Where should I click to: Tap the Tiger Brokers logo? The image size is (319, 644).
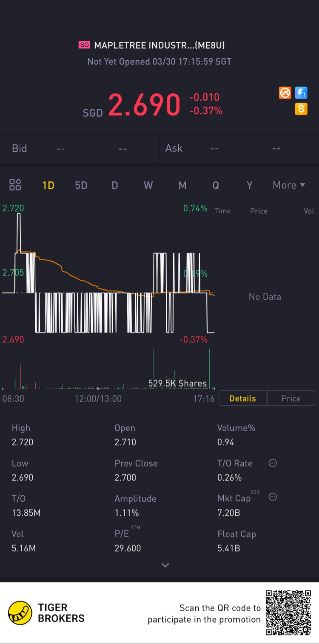click(46, 613)
